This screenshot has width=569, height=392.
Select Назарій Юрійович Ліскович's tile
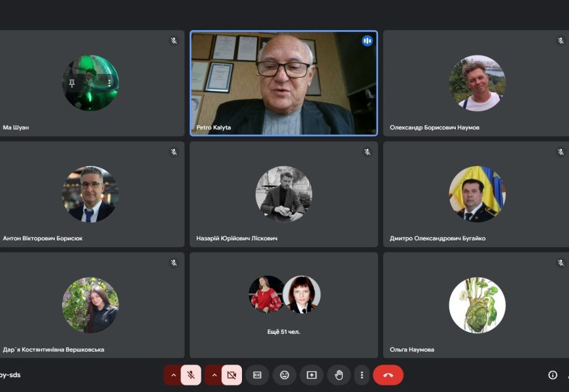pos(284,194)
